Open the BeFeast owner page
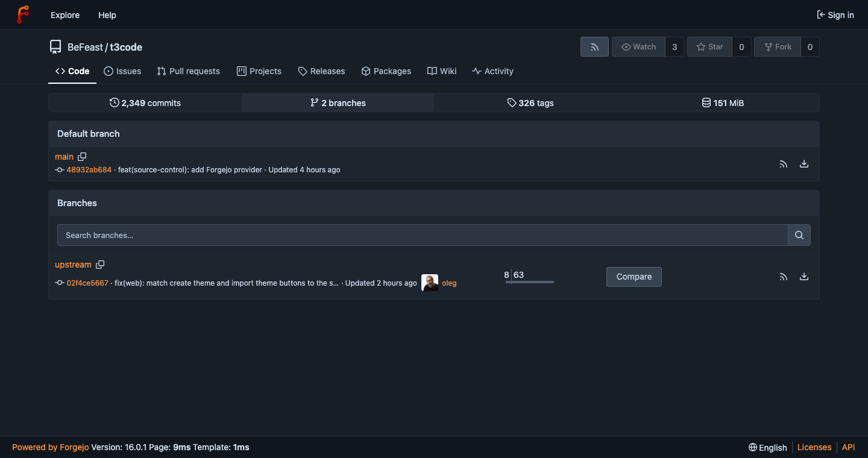 coord(85,47)
